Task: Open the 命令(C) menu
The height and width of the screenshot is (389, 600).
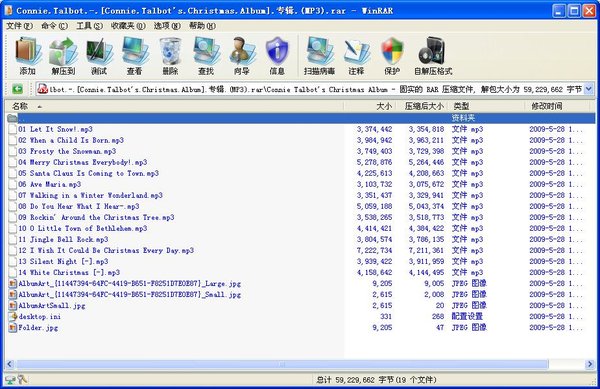Action: click(x=54, y=26)
